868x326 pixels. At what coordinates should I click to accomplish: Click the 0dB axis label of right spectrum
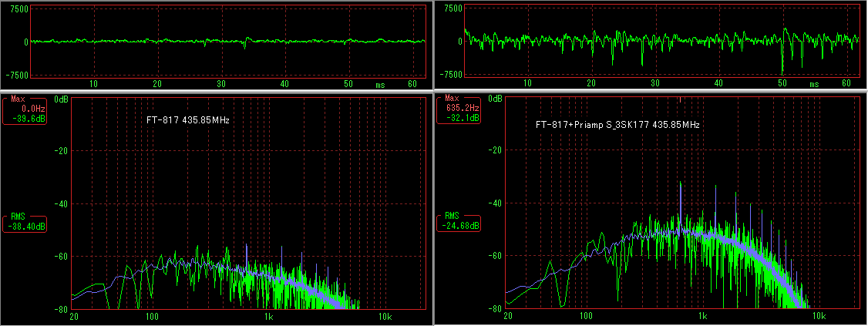[495, 99]
